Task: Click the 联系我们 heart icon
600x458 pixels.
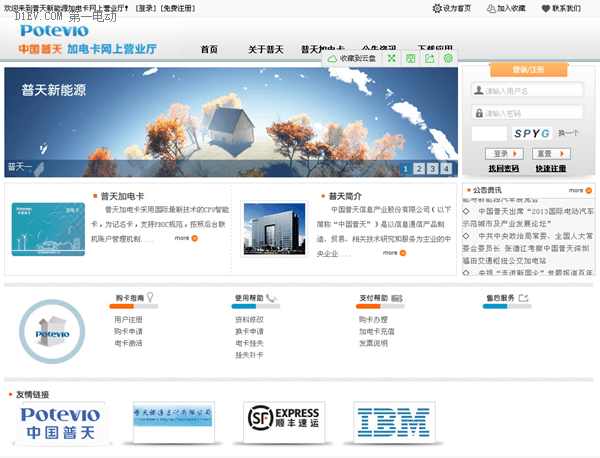Action: click(x=546, y=8)
